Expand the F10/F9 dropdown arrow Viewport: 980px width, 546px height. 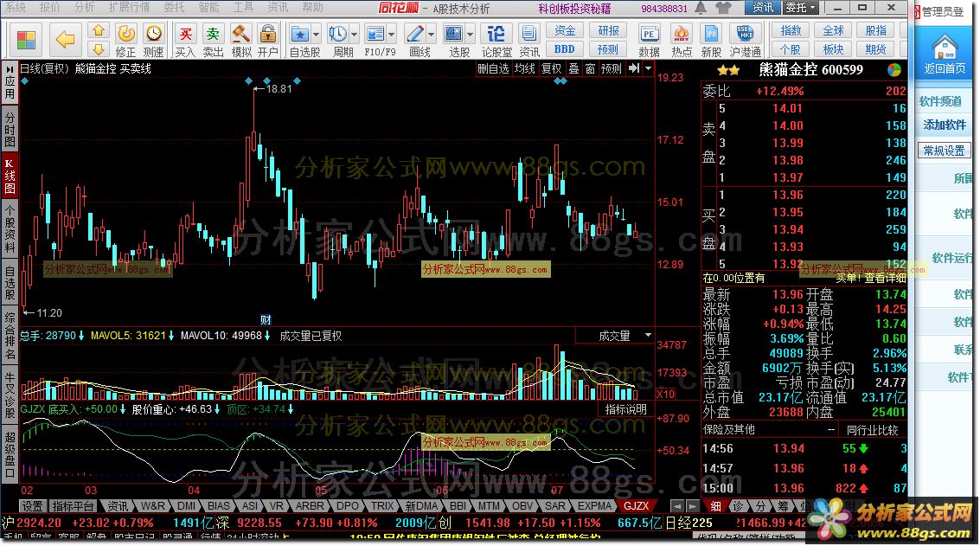392,34
